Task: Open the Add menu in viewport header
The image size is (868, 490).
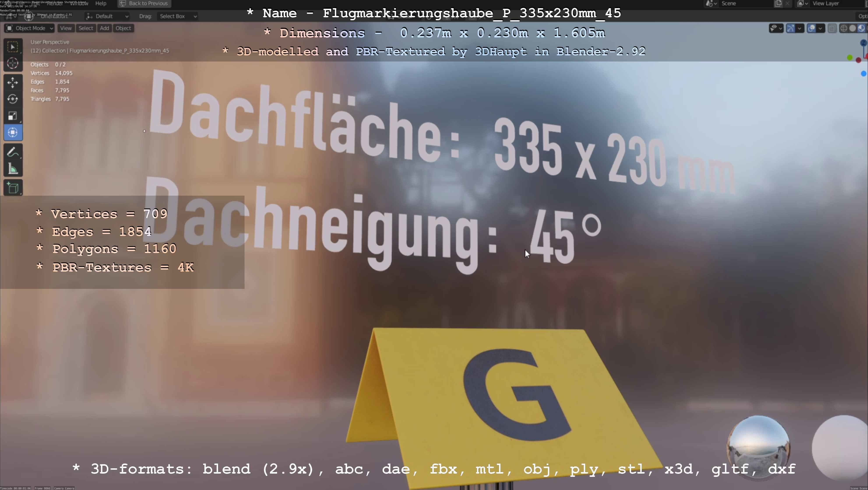Action: point(104,28)
